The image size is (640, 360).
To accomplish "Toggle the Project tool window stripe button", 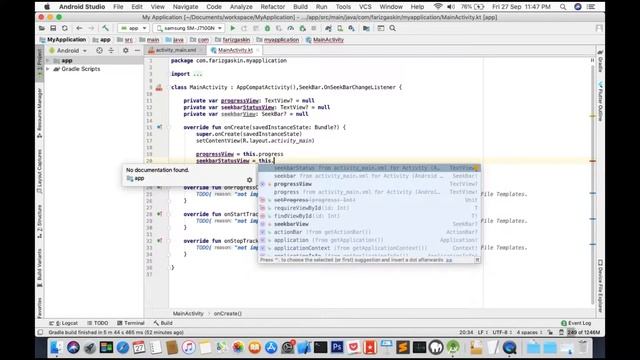I will [x=40, y=63].
